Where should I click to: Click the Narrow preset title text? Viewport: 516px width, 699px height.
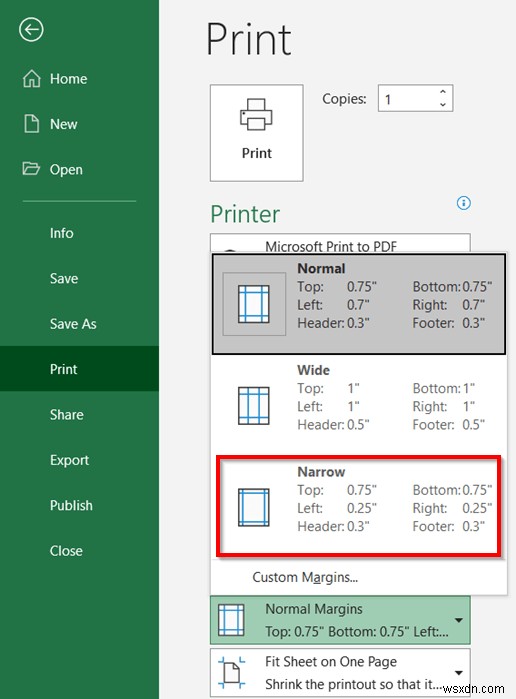(x=321, y=472)
